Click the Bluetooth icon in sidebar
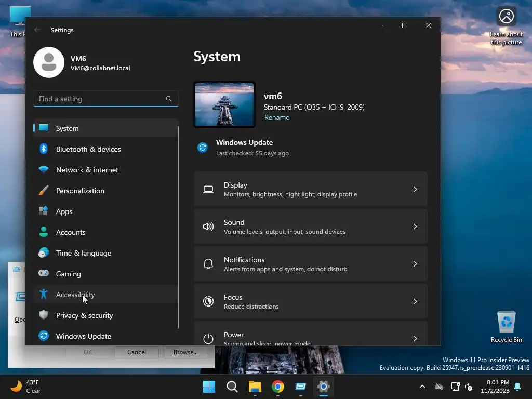The image size is (532, 399). coord(44,149)
